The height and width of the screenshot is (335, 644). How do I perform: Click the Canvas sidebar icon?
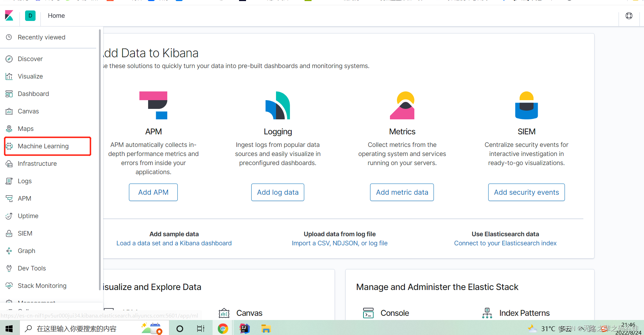(9, 111)
